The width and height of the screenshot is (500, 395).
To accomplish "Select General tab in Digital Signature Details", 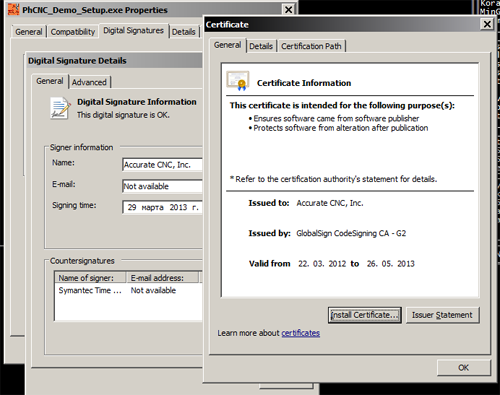I will pos(50,81).
